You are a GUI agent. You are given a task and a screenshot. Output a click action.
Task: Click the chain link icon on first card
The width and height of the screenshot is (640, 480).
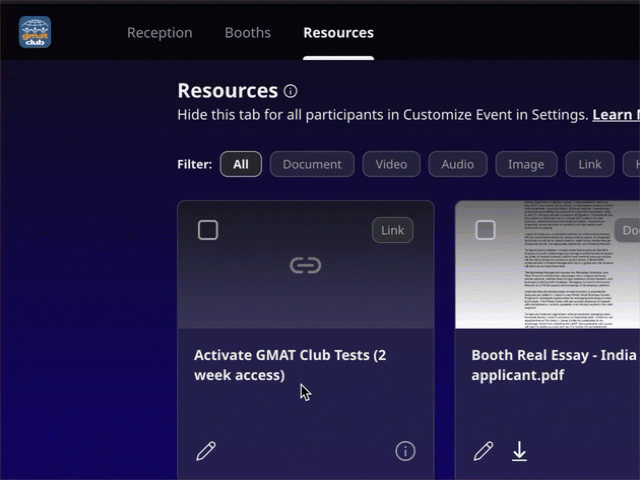305,265
